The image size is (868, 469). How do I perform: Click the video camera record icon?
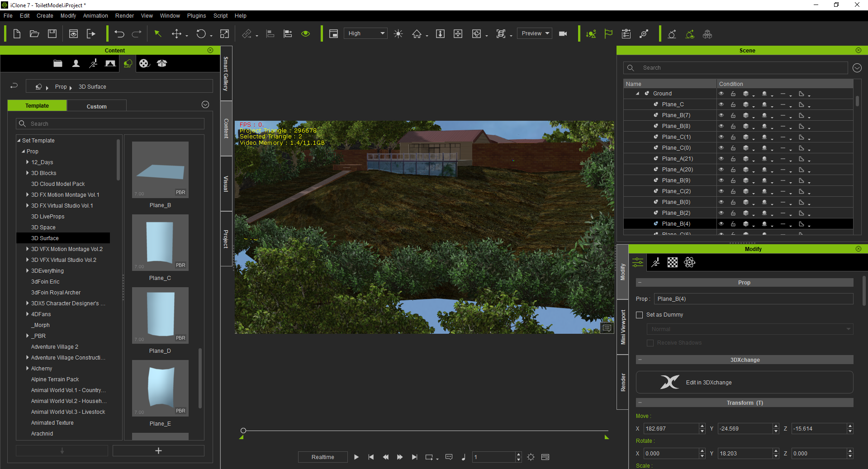[x=563, y=34]
